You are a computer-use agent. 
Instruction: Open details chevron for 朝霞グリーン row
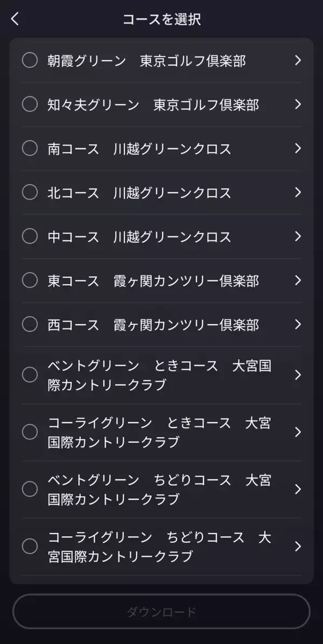298,60
